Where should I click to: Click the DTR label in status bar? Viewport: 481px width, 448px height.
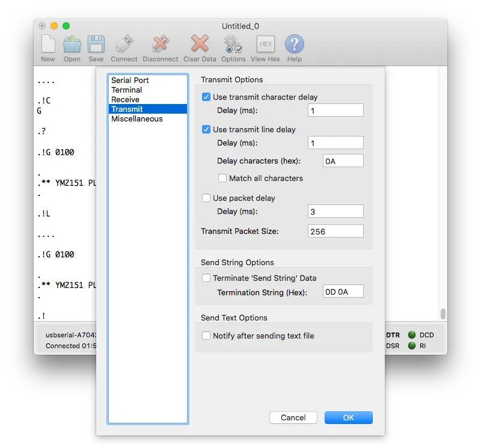coord(393,335)
